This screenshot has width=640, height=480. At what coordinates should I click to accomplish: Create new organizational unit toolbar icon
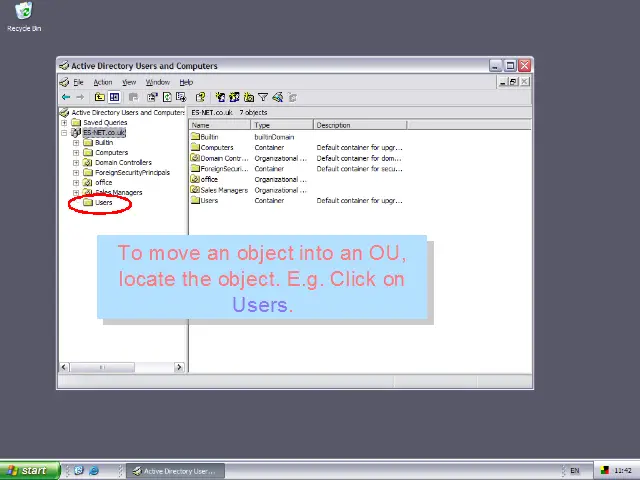249,97
